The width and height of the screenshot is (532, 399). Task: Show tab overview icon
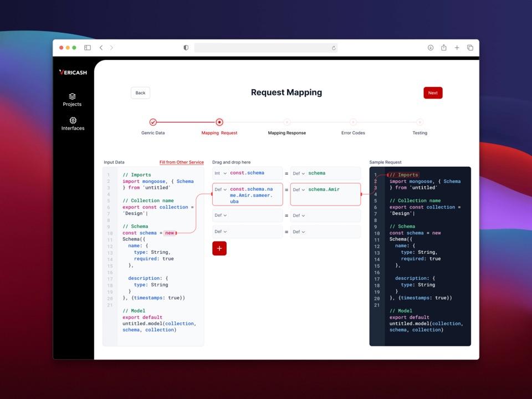[x=470, y=48]
